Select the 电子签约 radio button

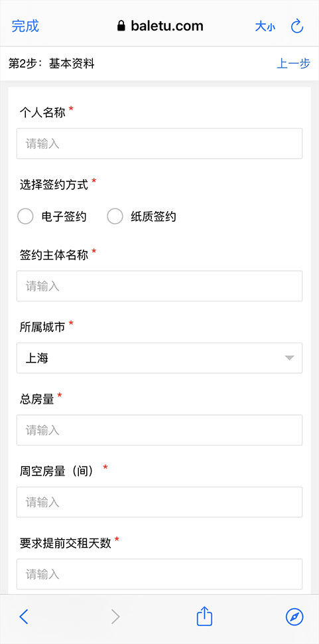point(25,216)
